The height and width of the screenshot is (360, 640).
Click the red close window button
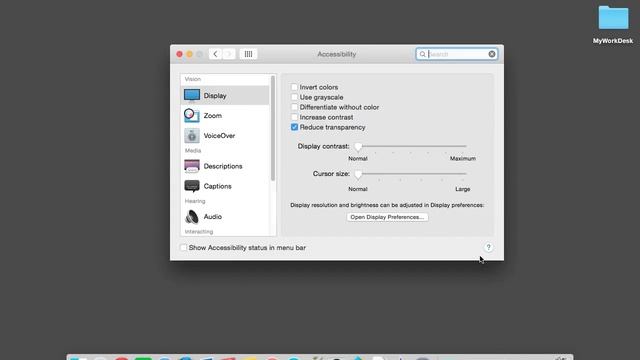pos(180,54)
